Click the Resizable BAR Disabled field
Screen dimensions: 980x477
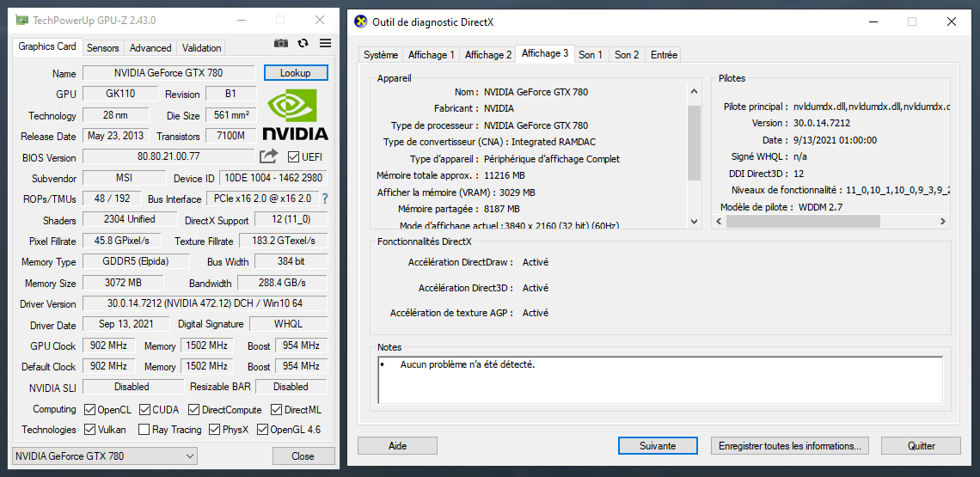click(291, 387)
